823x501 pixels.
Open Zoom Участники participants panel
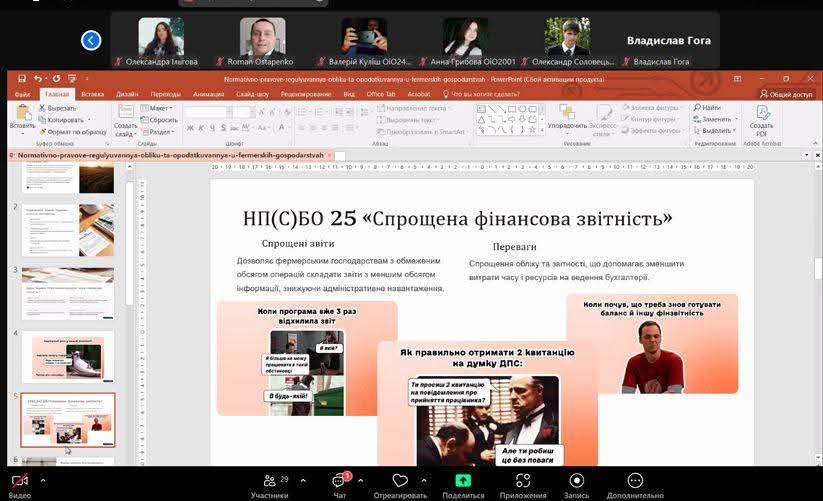coord(270,485)
